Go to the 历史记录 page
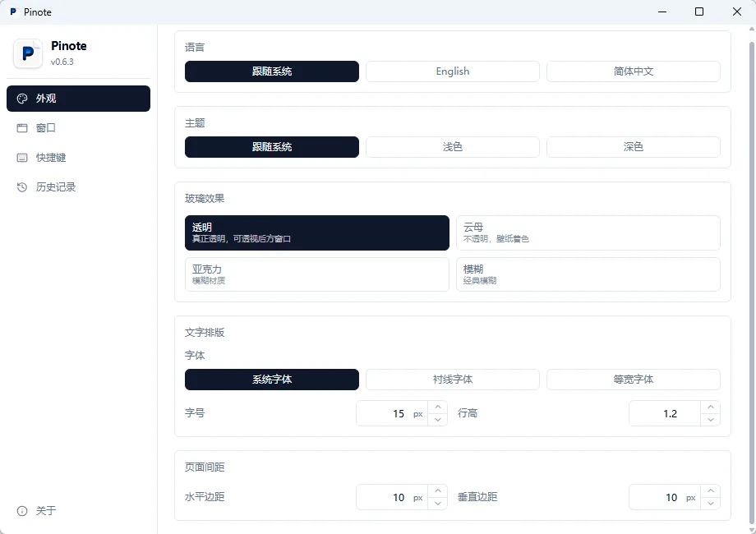Image resolution: width=756 pixels, height=534 pixels. point(78,187)
